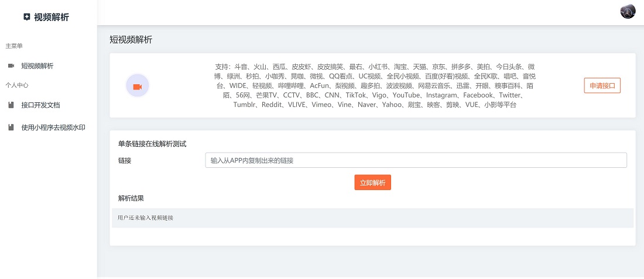Viewport: 644px width, 279px height.
Task: Click the 个人中心 section label
Action: pos(17,85)
